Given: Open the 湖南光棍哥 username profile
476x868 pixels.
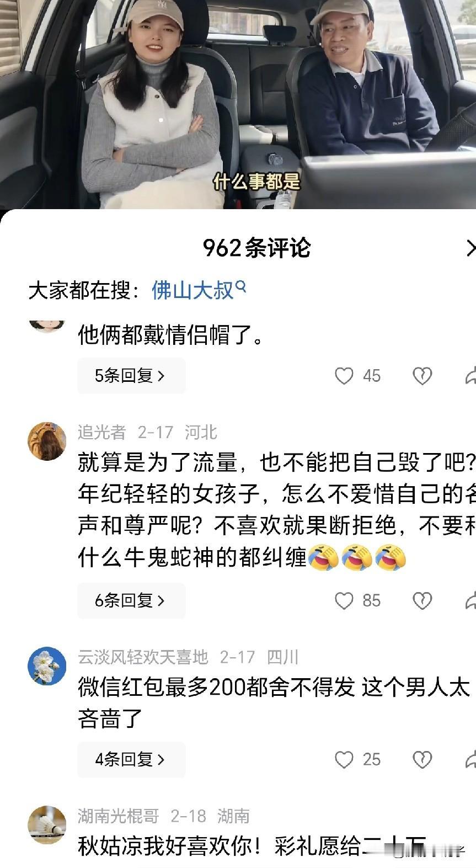Looking at the screenshot, I should (x=118, y=816).
